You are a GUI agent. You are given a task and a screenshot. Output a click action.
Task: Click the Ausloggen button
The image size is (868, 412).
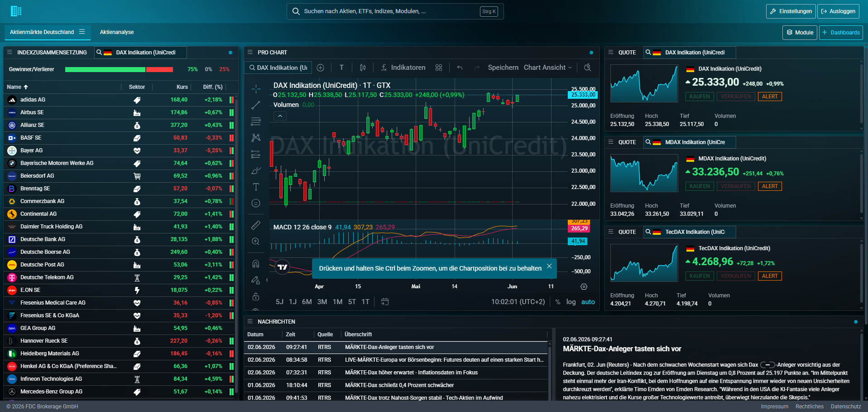point(838,11)
